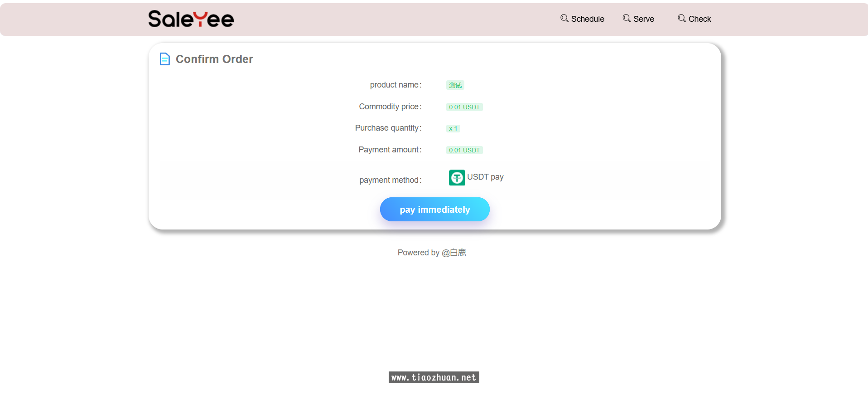Screen dimensions: 868x415
Task: Click the www.tiaozhuan.net watermark
Action: [434, 377]
